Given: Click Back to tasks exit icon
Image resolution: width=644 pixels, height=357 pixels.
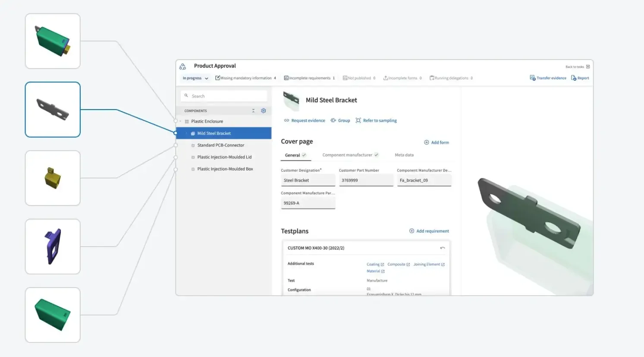Looking at the screenshot, I should [x=587, y=66].
